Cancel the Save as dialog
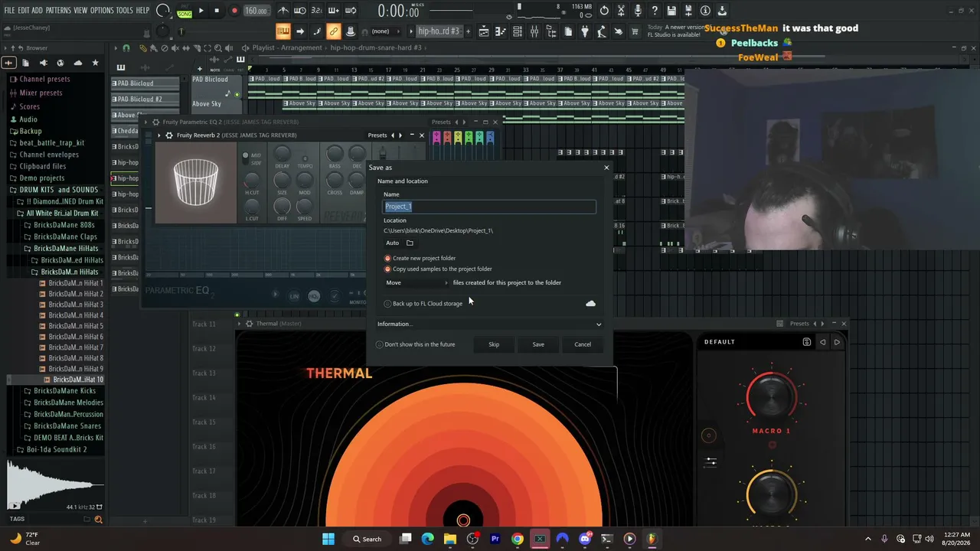980x551 pixels. 583,344
